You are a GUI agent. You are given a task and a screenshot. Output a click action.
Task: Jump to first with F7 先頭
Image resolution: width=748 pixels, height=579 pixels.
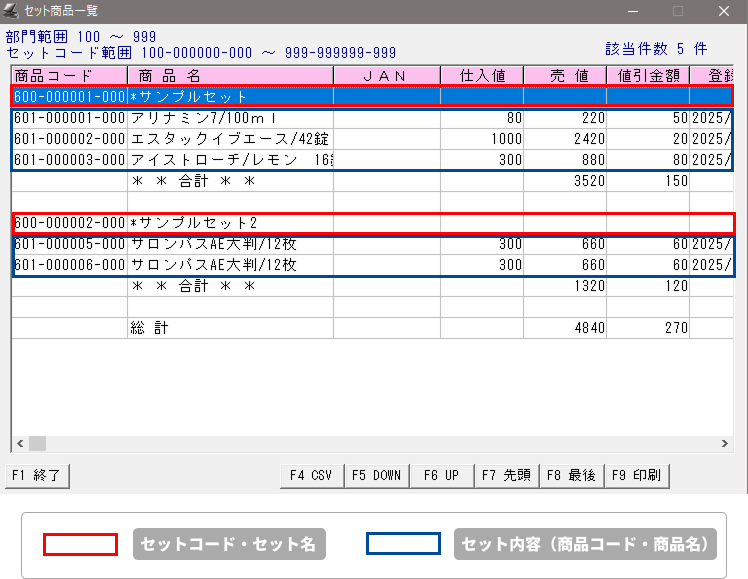(507, 476)
